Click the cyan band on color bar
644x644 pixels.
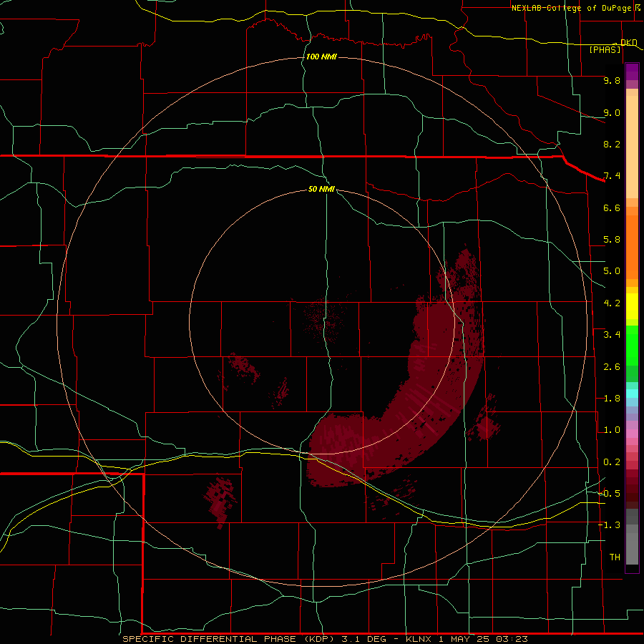click(x=632, y=394)
